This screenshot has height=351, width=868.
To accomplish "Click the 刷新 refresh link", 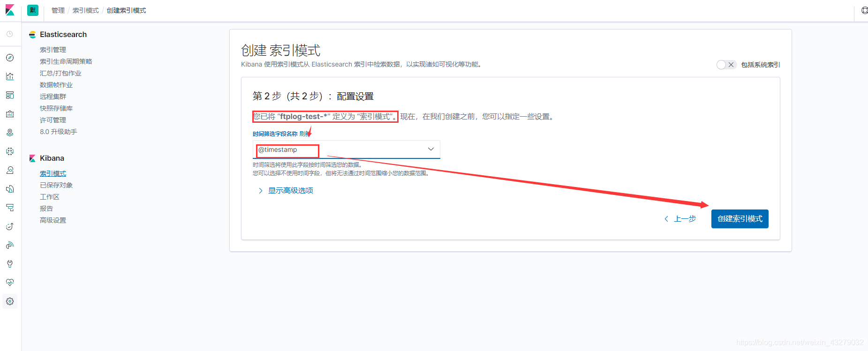I will coord(305,134).
